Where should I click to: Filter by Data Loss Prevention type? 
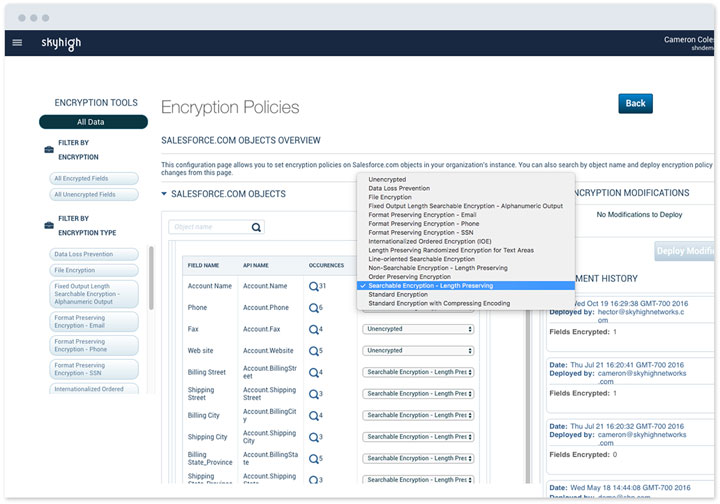coord(94,254)
